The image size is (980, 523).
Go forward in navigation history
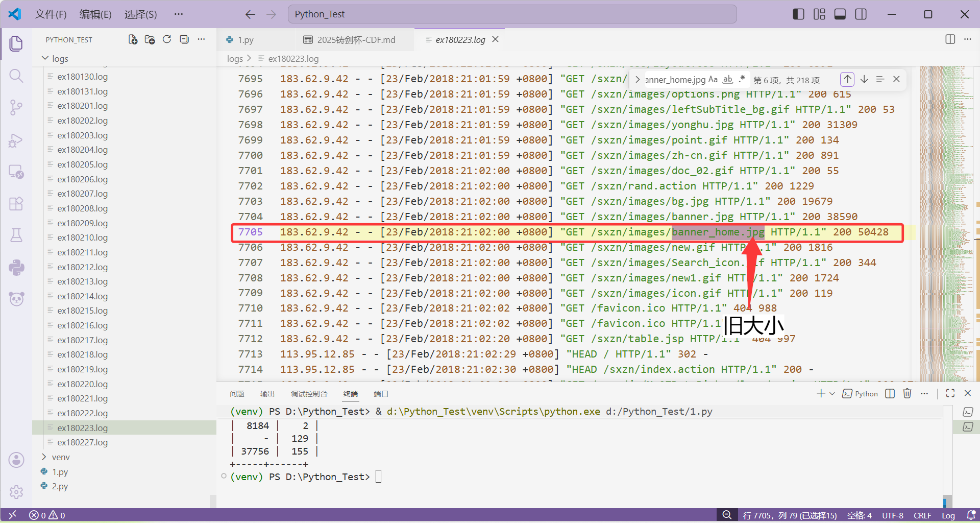click(272, 14)
